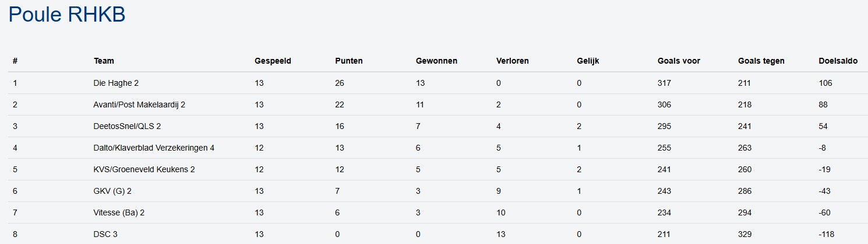This screenshot has height=244, width=868.
Task: Select the Die Haghe 2 team
Action: coord(116,83)
